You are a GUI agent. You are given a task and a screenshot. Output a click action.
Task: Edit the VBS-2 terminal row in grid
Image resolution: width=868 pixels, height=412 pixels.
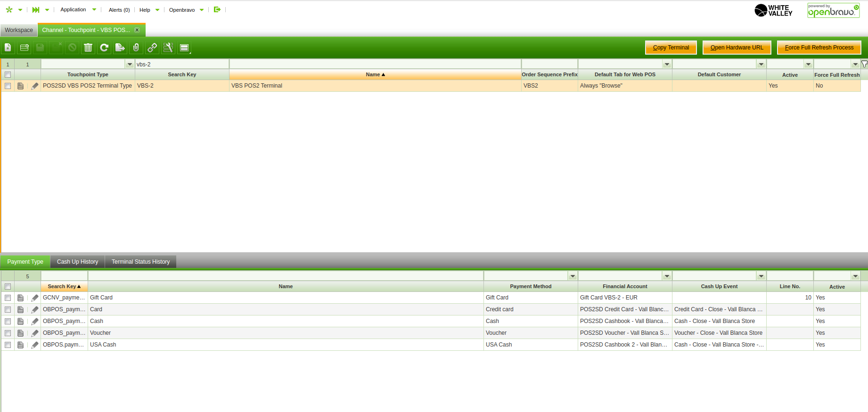35,86
